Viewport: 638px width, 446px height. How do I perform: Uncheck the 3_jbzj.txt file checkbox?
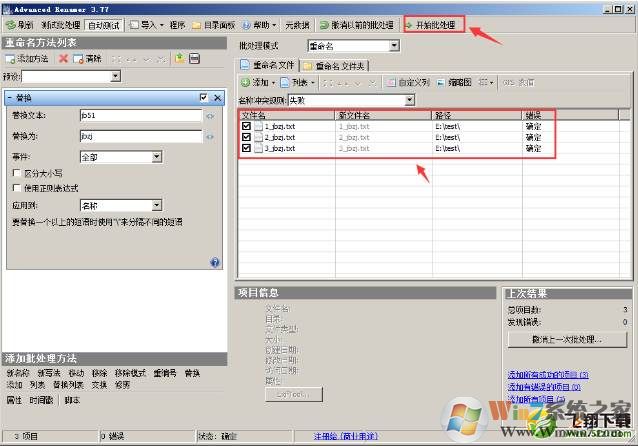[246, 148]
